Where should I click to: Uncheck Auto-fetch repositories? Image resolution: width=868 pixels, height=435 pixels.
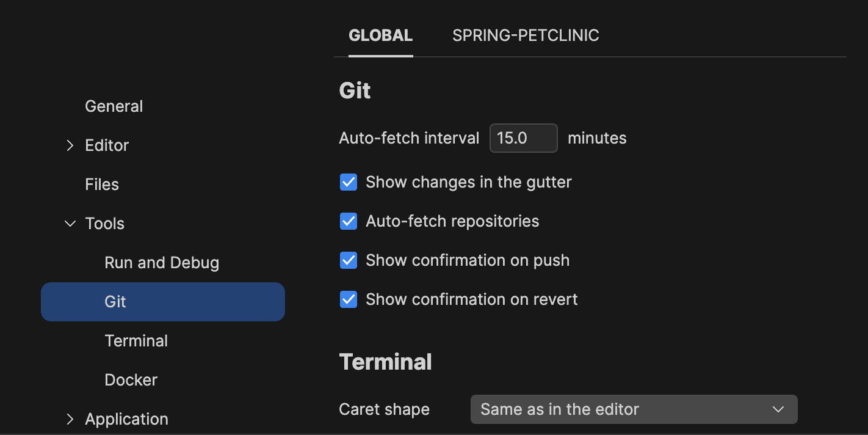348,221
